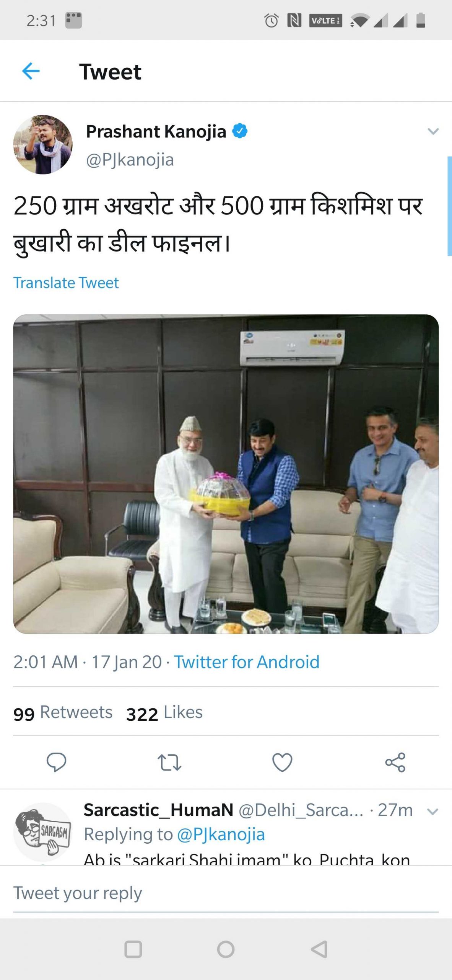Like the tweet with heart icon

click(282, 762)
